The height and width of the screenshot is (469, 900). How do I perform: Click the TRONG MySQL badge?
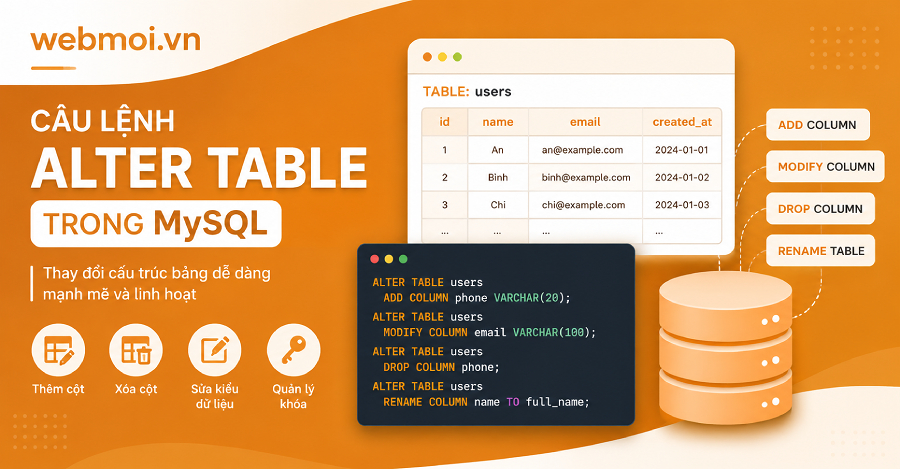coord(156,223)
